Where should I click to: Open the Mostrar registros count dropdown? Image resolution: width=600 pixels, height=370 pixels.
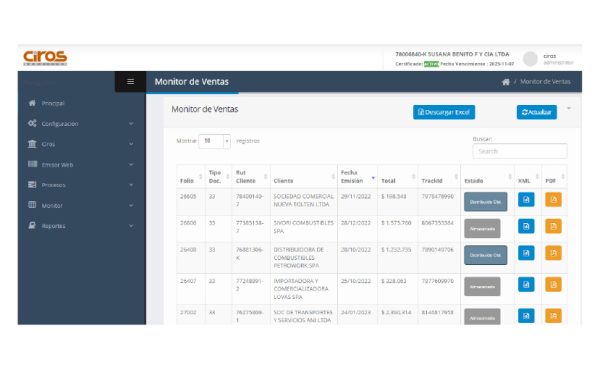click(x=214, y=141)
